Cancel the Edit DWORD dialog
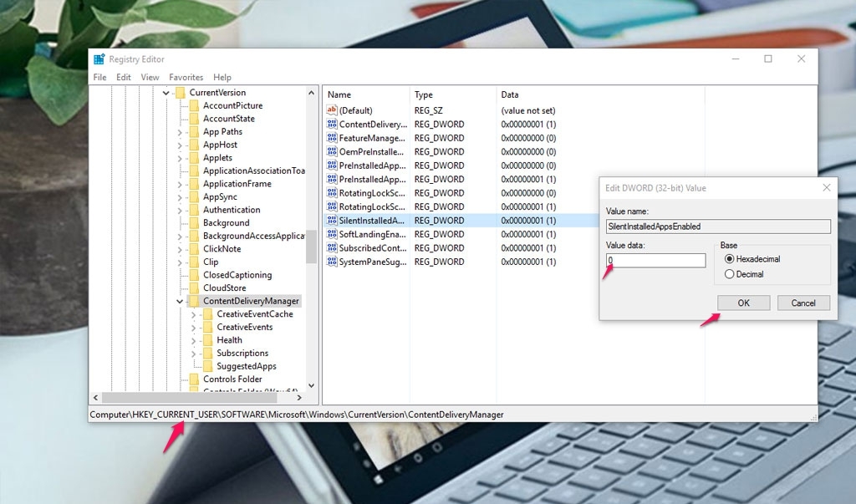Screen dimensions: 856x504 802,303
